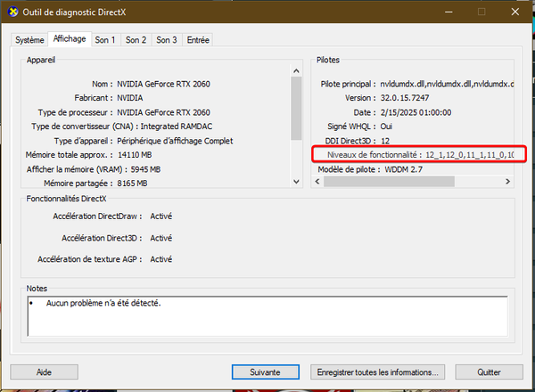Click the Niveaux de fonctionnalité value

pyautogui.click(x=470, y=155)
